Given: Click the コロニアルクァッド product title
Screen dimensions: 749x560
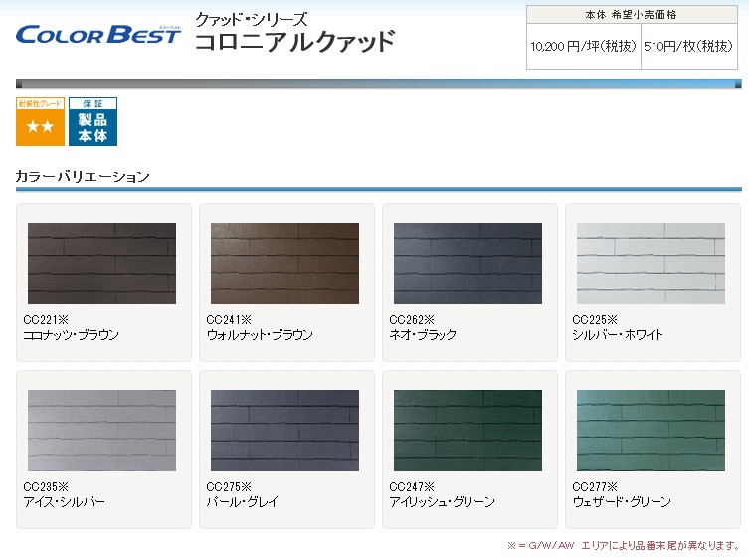Looking at the screenshot, I should [x=295, y=41].
